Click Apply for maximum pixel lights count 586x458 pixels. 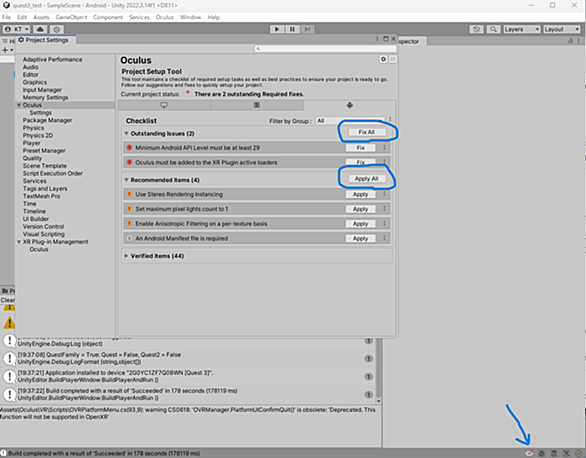pyautogui.click(x=360, y=209)
